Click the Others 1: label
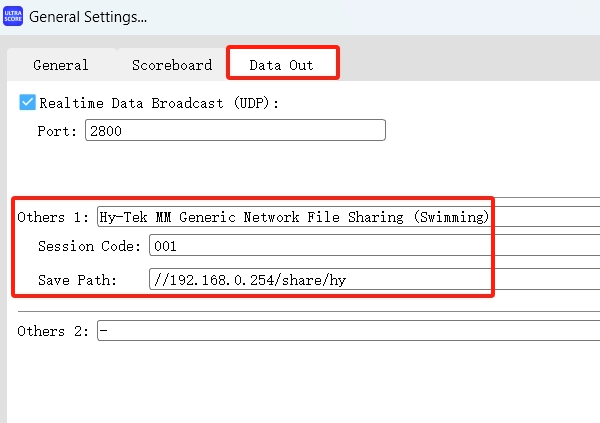 point(53,217)
